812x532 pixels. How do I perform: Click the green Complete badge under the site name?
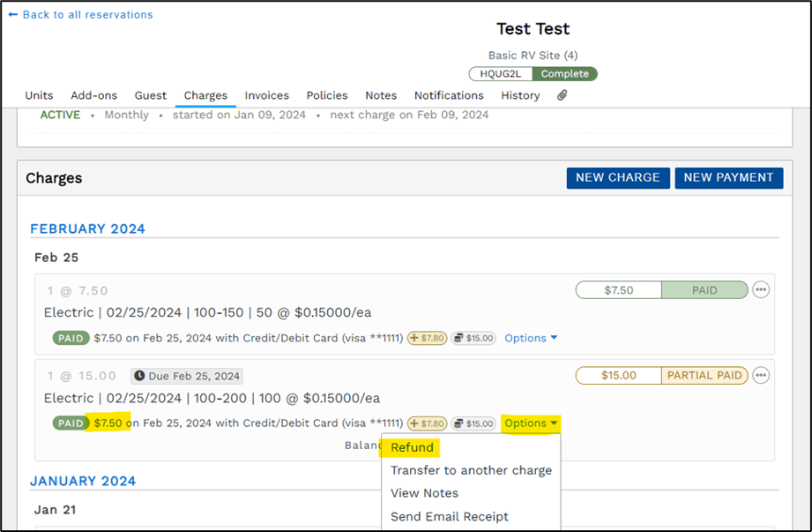tap(565, 73)
